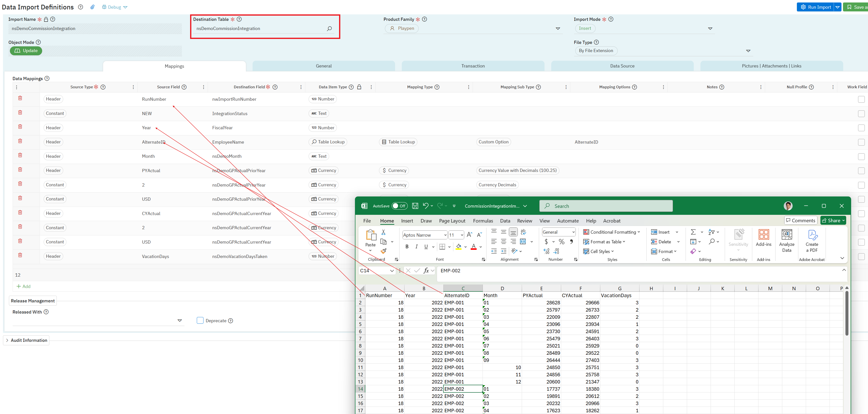The height and width of the screenshot is (414, 868).
Task: Click the Add link below Data Mappings
Action: click(24, 286)
